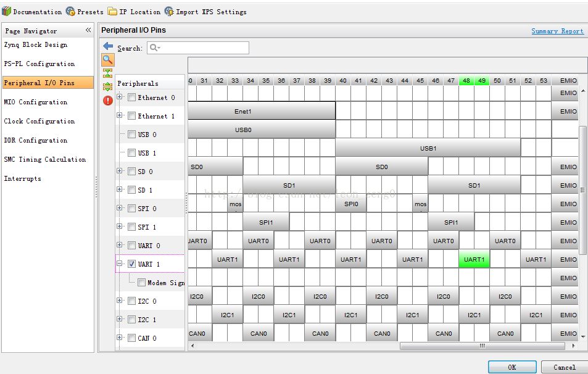588x374 pixels.
Task: Click the vertical scrollbar thumb of pin grid
Action: click(x=582, y=190)
